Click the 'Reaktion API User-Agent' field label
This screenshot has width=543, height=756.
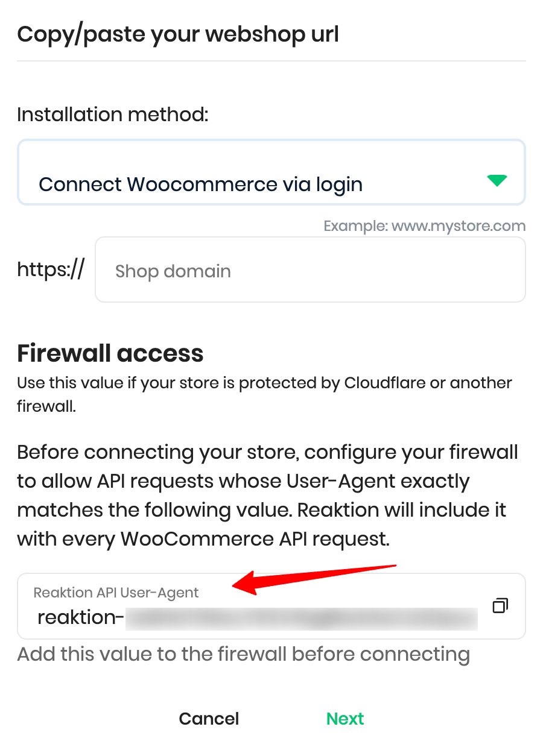[x=116, y=593]
